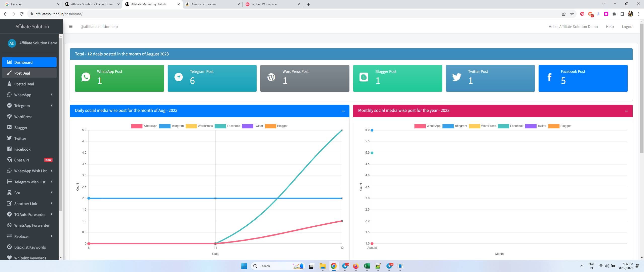Click the Twitter Post bird icon
This screenshot has width=644, height=272.
tap(457, 77)
